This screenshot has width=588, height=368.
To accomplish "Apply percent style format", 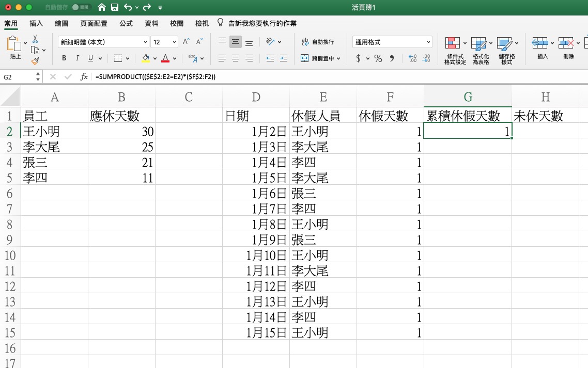I will click(378, 58).
